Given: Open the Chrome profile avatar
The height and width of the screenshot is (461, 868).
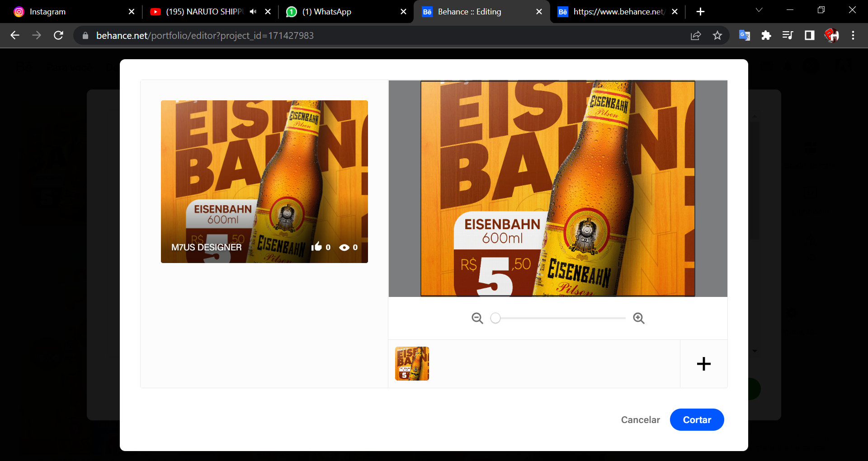Looking at the screenshot, I should coord(831,35).
